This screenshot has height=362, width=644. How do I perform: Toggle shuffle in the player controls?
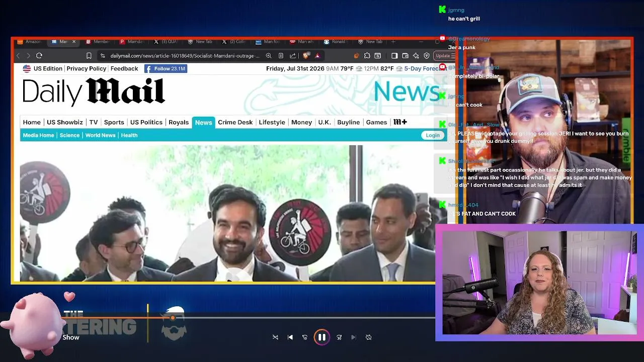pos(275,337)
